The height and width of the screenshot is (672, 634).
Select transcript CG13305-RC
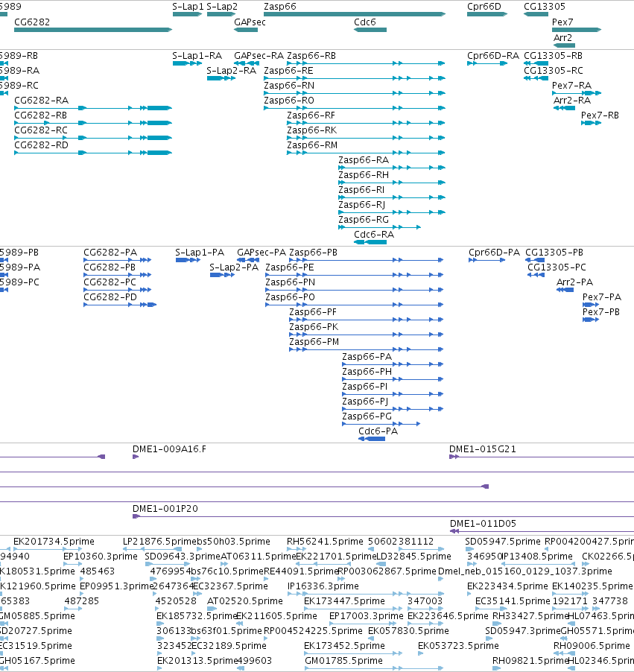click(554, 70)
